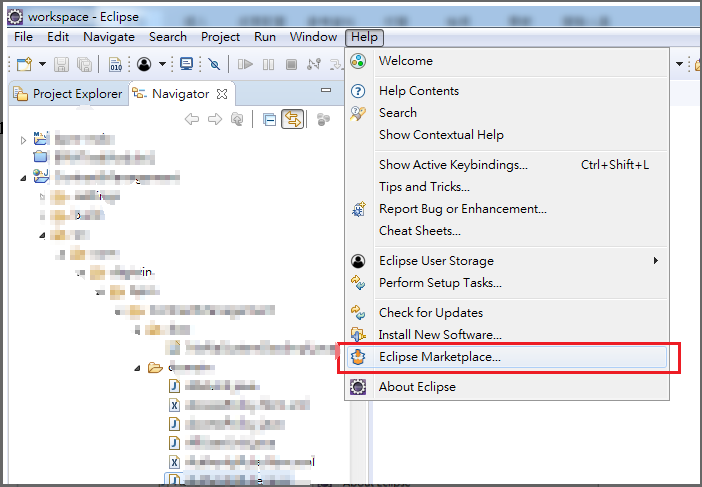The image size is (702, 487).
Task: Choose Welcome from Help menu
Action: point(507,61)
